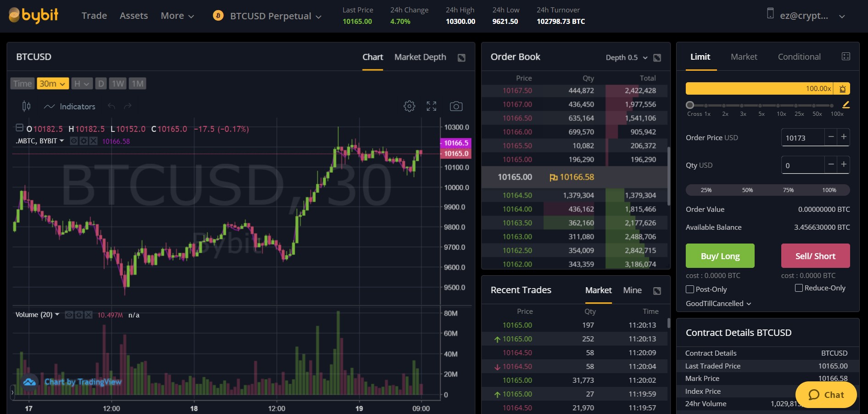Click the Bybit logo

tap(34, 15)
